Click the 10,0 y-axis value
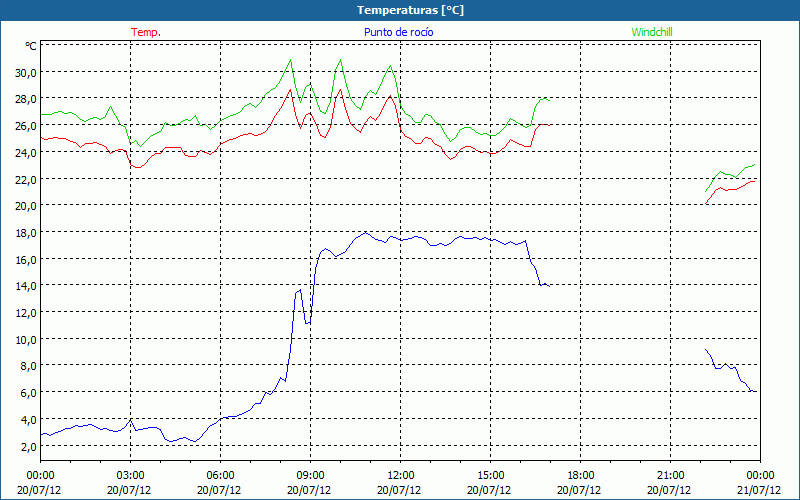The image size is (800, 500). pos(26,340)
